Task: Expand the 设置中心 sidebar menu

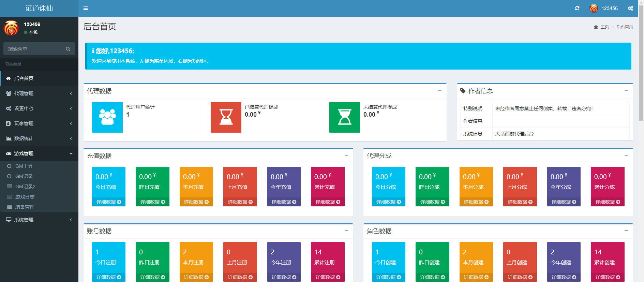Action: 39,108
